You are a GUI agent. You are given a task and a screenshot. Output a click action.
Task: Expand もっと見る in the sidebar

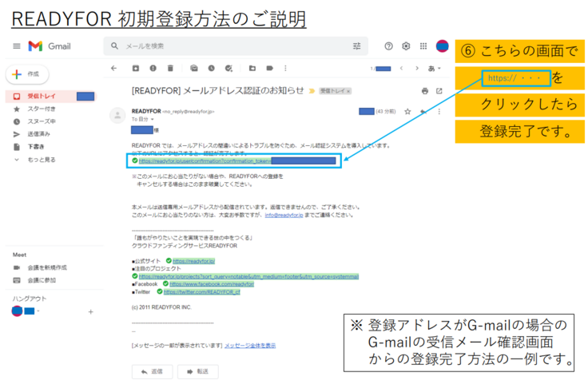click(39, 160)
